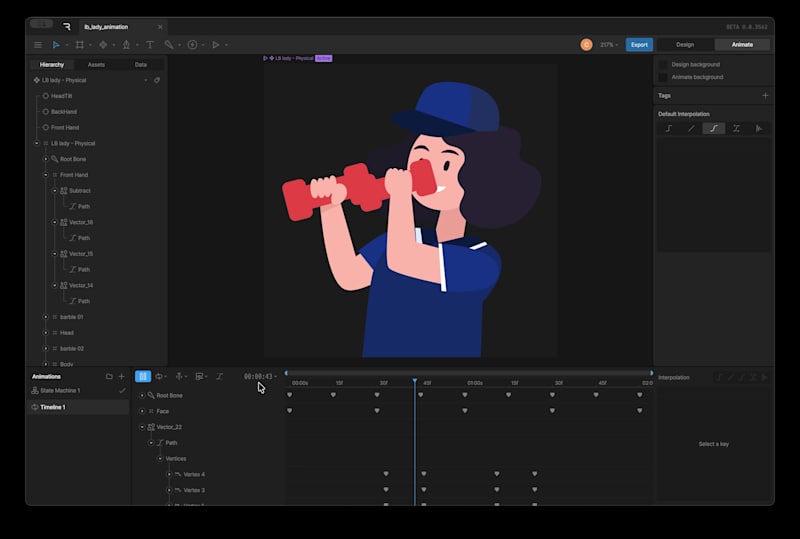This screenshot has height=539, width=800.
Task: Open the Animate background color swatch
Action: pos(663,77)
